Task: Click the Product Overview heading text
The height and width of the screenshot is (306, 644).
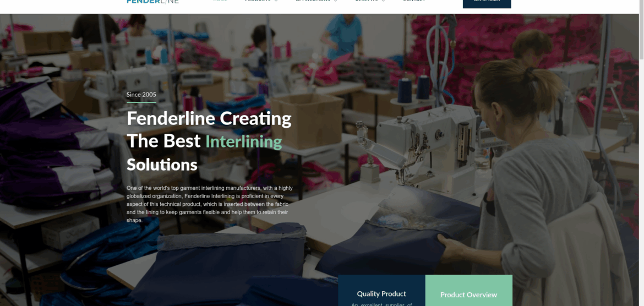Action: pyautogui.click(x=468, y=294)
